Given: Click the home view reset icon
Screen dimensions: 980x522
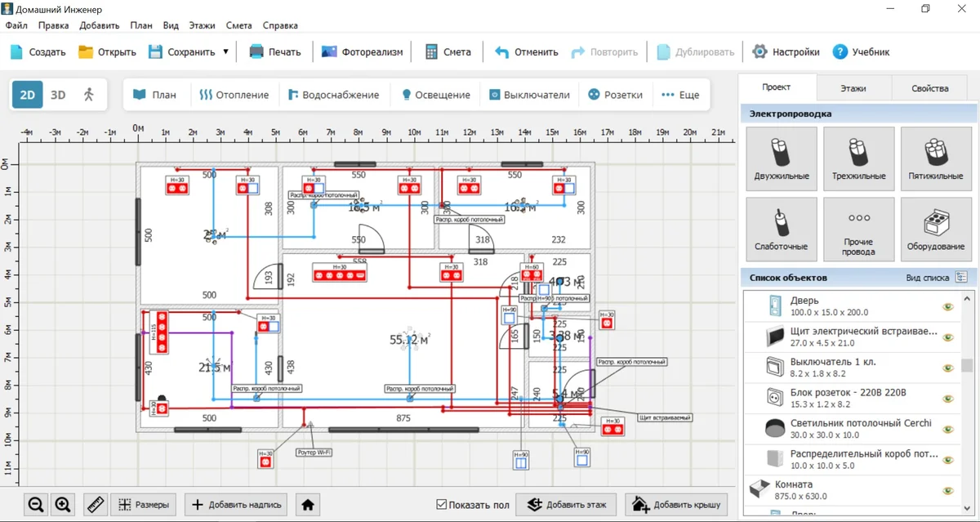Looking at the screenshot, I should coord(308,505).
